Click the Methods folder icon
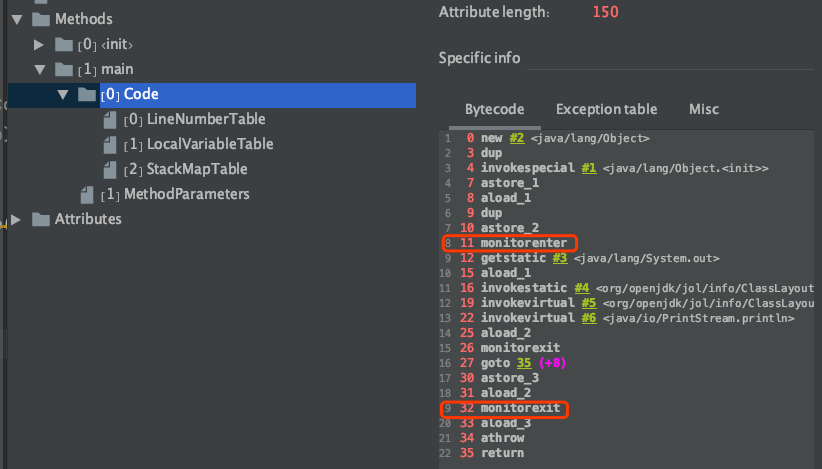 (41, 19)
